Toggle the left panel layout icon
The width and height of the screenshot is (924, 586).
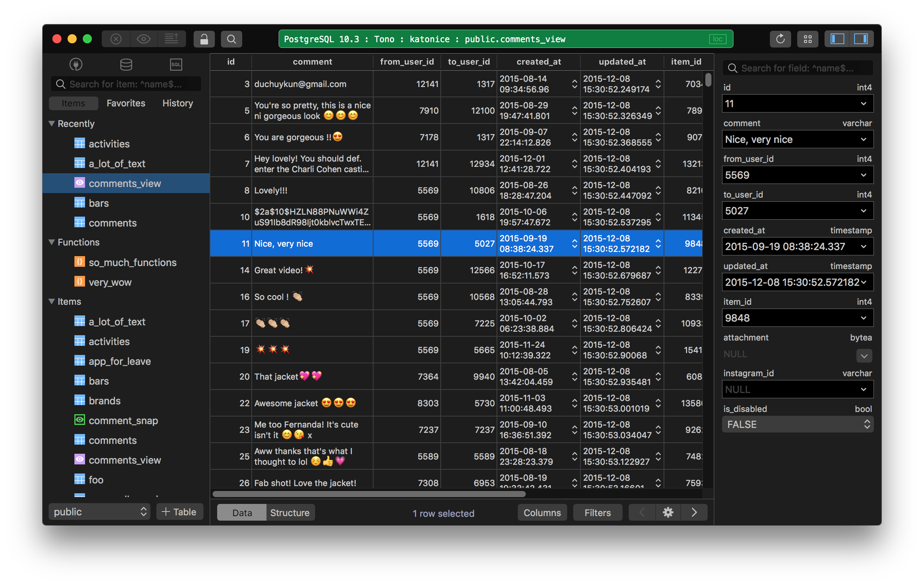click(x=837, y=38)
